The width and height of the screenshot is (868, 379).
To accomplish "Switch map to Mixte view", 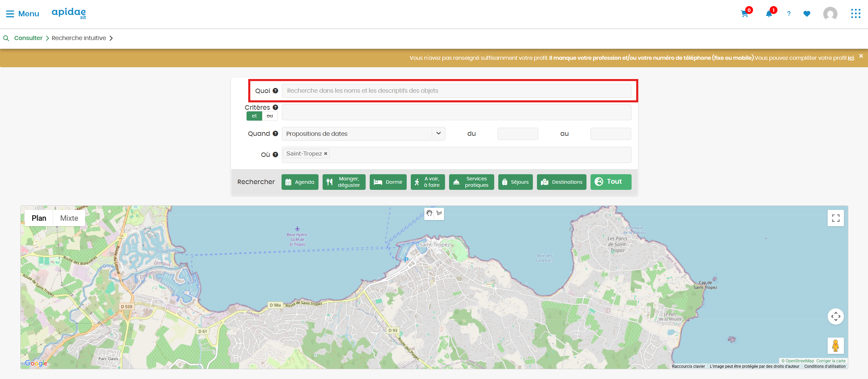I will 69,218.
